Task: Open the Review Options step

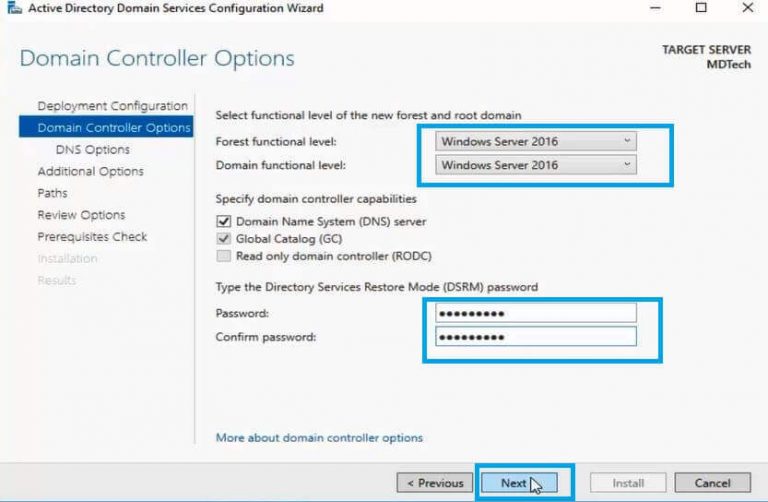Action: [81, 215]
